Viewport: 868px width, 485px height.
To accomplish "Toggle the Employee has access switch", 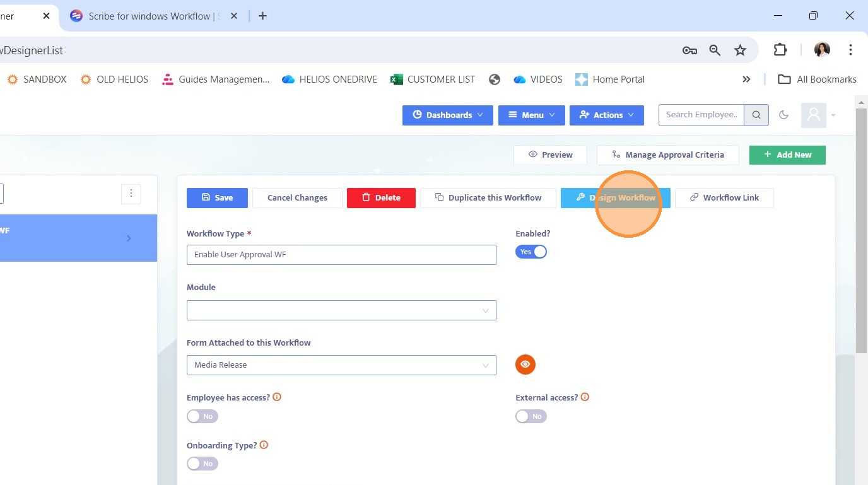I will point(202,416).
